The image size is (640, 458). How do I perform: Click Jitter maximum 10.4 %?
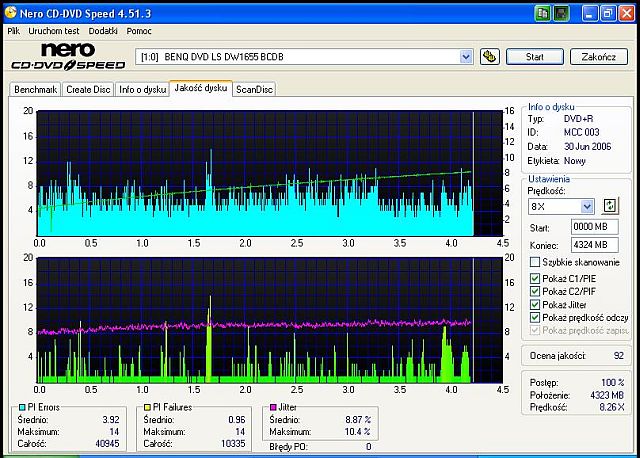click(358, 431)
